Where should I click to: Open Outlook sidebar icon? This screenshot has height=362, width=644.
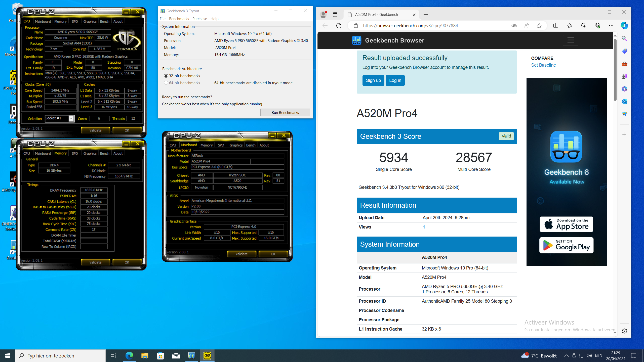pos(624,101)
